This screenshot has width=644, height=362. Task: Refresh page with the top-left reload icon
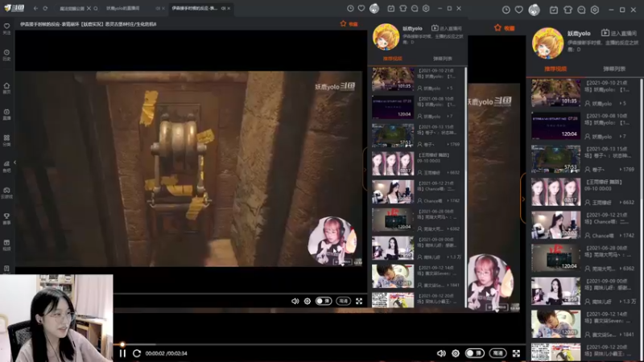point(45,8)
